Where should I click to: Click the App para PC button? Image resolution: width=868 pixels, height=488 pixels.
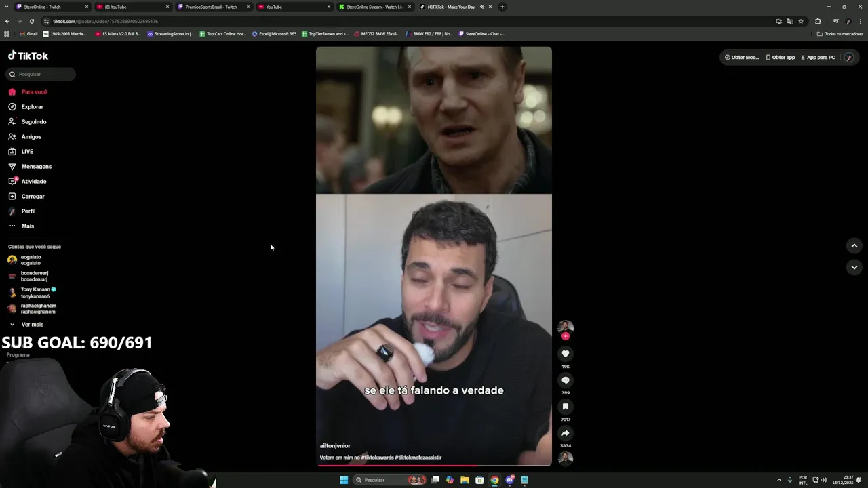[818, 58]
